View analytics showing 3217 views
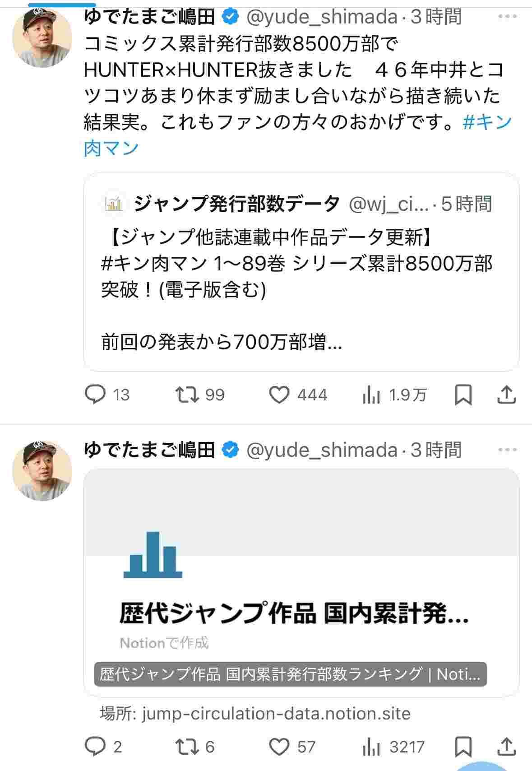The width and height of the screenshot is (532, 771). coord(371,748)
